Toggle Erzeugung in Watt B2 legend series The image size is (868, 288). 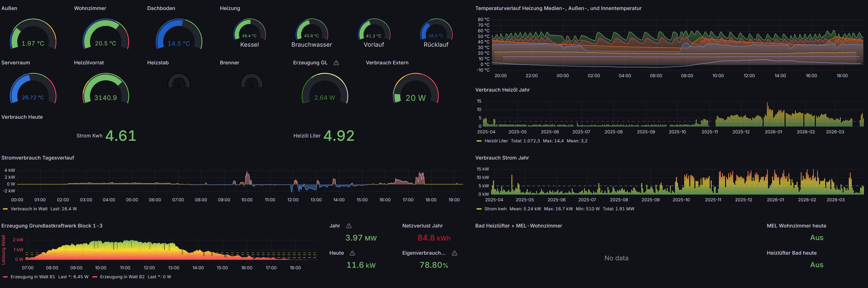[122, 277]
